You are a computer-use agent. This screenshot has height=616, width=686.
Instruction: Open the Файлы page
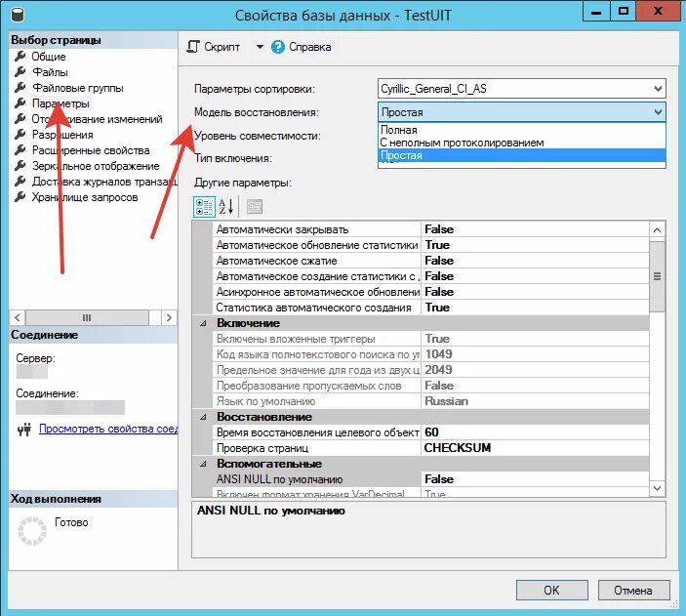click(50, 72)
